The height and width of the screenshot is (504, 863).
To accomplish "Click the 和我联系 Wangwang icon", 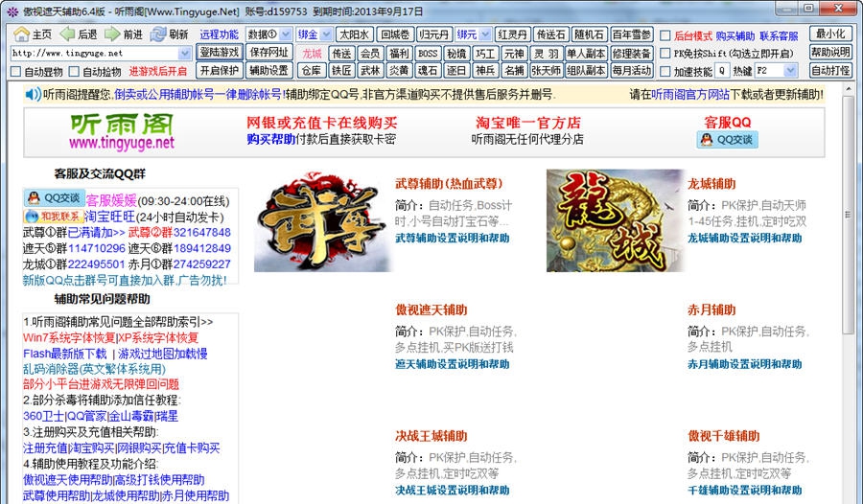I will point(54,217).
